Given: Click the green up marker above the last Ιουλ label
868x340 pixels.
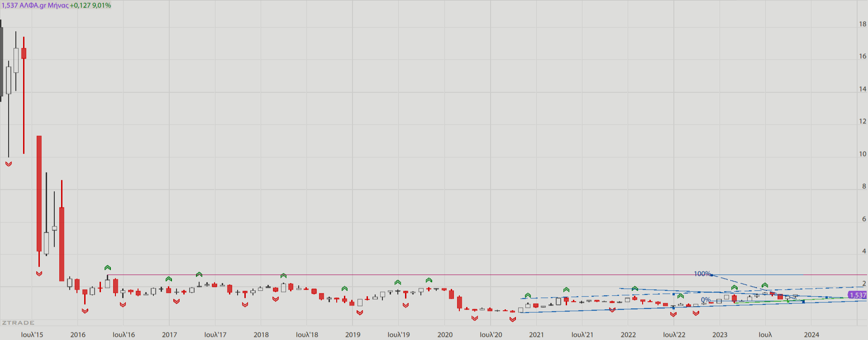Looking at the screenshot, I should (x=765, y=285).
